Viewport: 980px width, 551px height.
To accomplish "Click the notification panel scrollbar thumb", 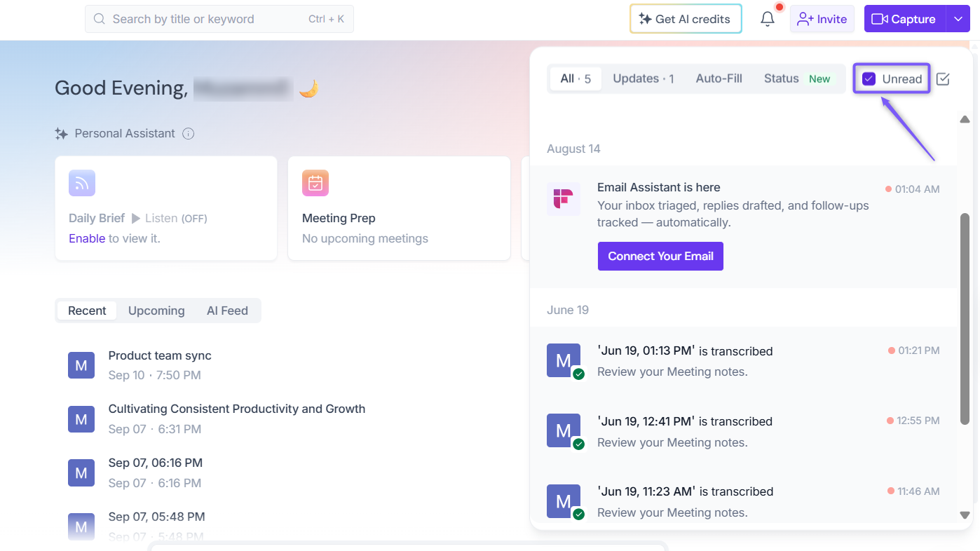I will coord(965,318).
